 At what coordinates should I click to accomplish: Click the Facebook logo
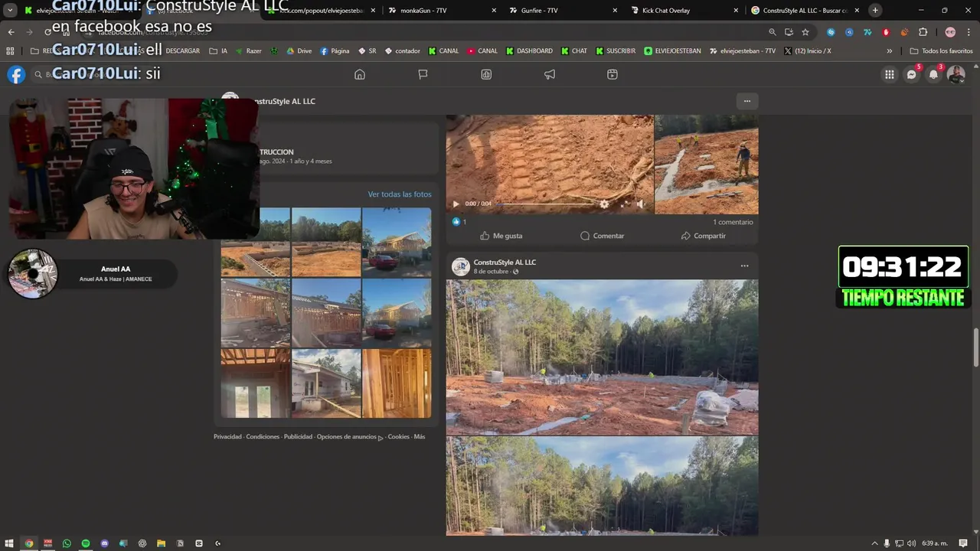point(16,74)
